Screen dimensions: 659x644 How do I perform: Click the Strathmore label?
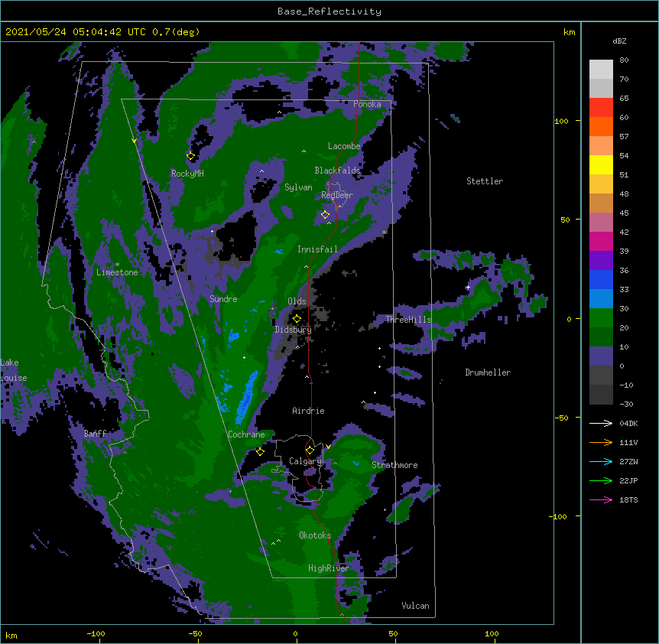tap(394, 465)
